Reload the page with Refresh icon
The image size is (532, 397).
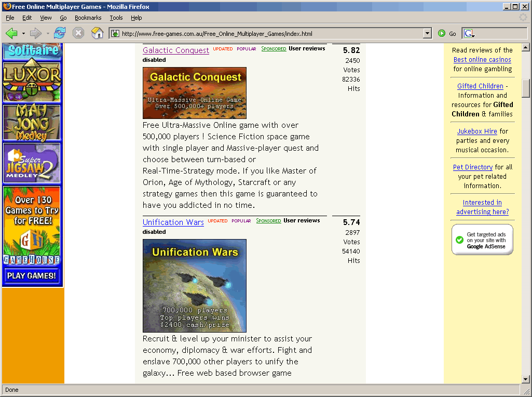[x=60, y=33]
